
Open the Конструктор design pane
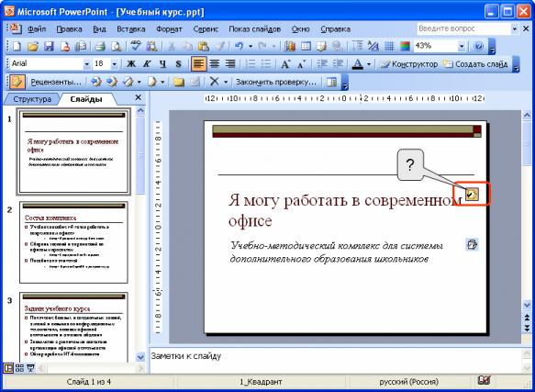coord(408,64)
